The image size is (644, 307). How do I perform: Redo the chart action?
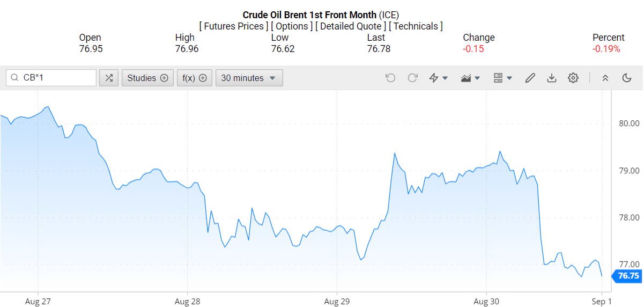(x=412, y=78)
